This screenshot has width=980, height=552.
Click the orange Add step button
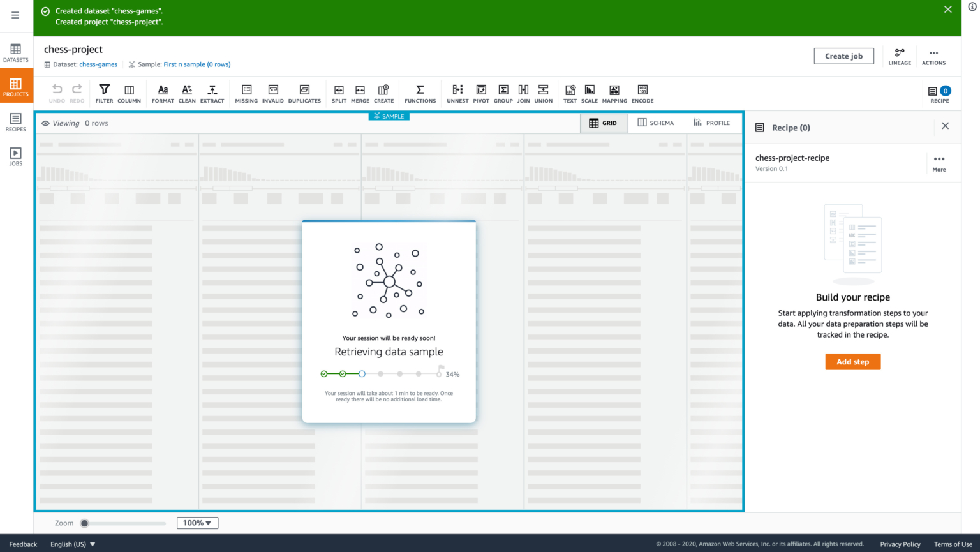coord(852,362)
